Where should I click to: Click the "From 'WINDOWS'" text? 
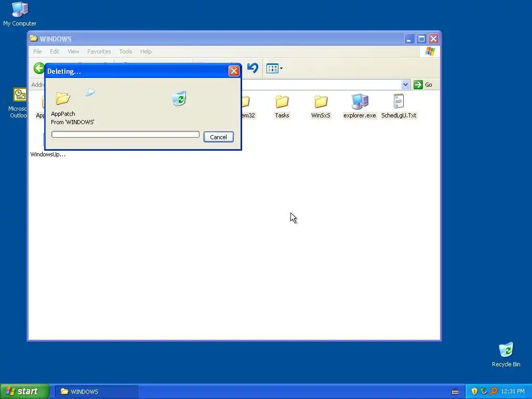tap(73, 122)
